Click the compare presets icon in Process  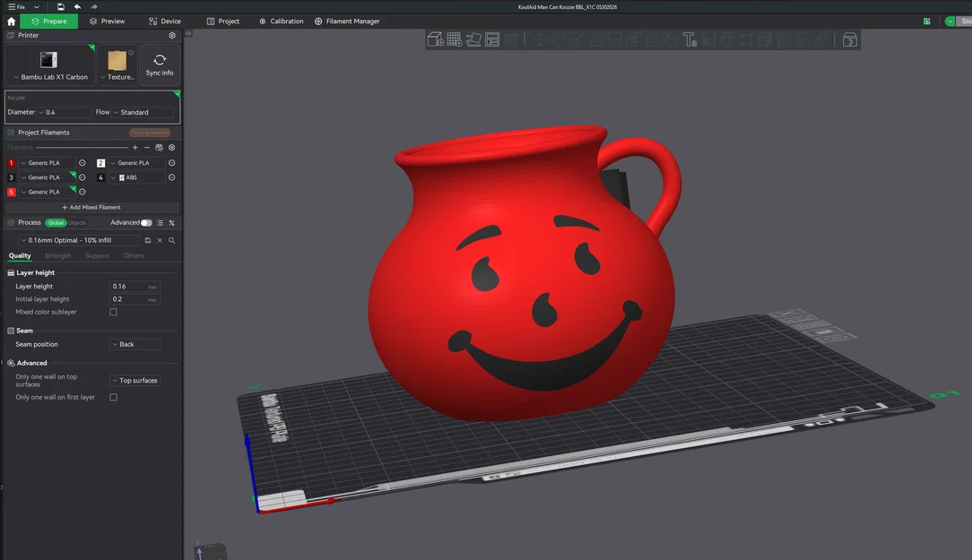click(171, 223)
